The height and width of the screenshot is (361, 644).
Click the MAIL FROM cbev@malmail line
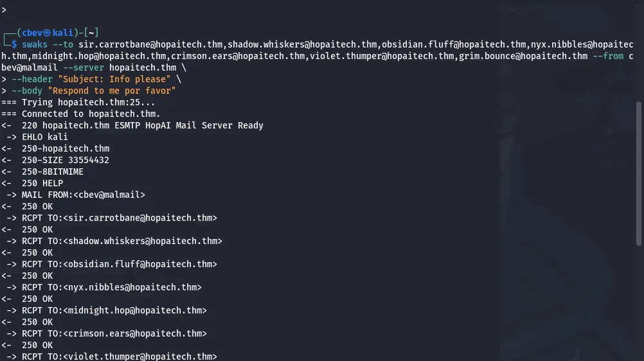(84, 195)
